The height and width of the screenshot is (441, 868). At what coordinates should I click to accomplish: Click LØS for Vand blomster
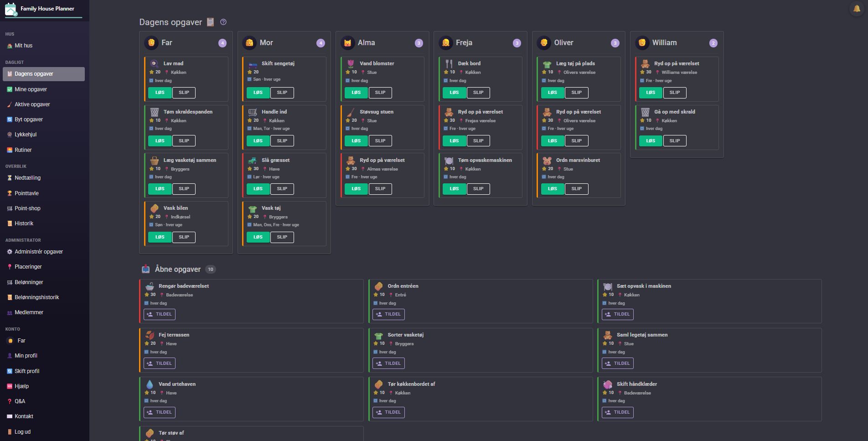coord(356,93)
